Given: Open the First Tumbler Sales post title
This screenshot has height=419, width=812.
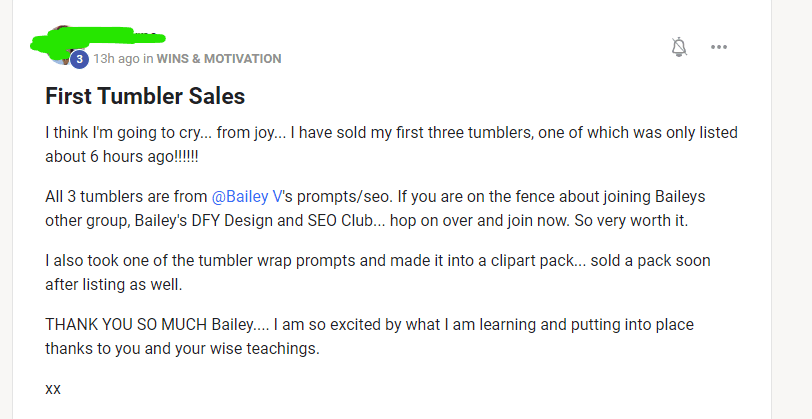Looking at the screenshot, I should (145, 96).
